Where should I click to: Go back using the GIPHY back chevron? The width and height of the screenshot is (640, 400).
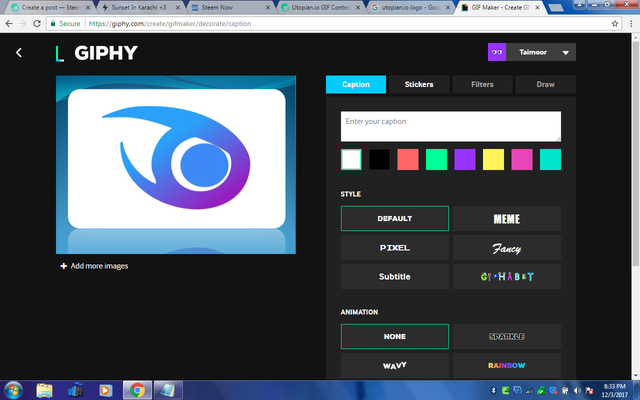pos(19,53)
